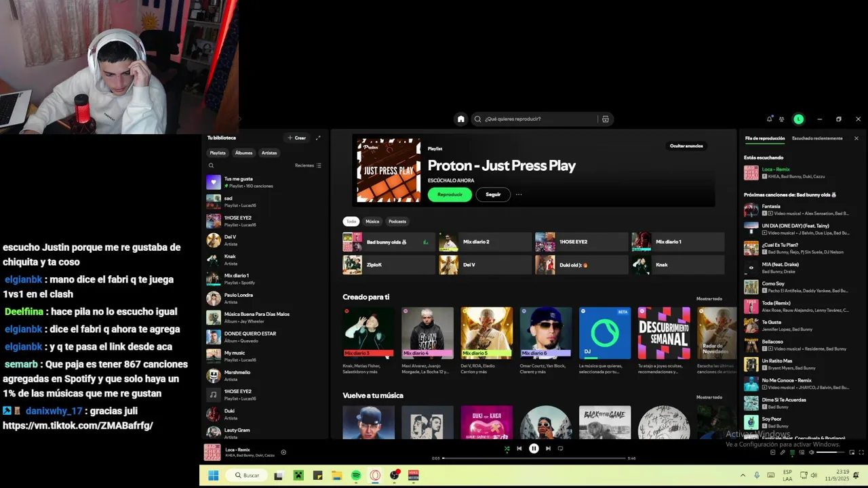The image size is (868, 488).
Task: Open Crear menu in library
Action: pyautogui.click(x=297, y=138)
